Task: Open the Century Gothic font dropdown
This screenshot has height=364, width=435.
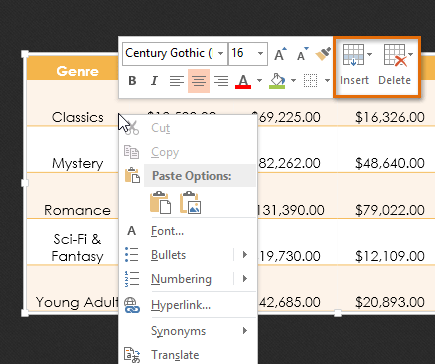Action: (220, 54)
